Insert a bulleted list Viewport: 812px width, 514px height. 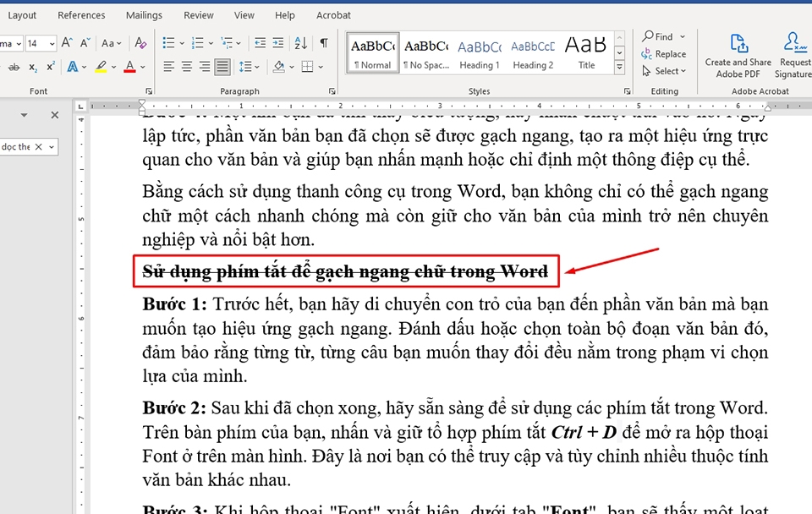coord(169,43)
